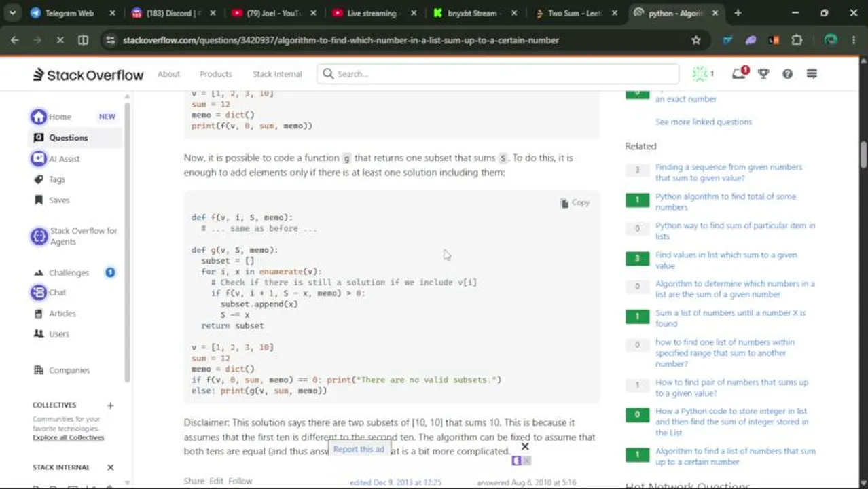The width and height of the screenshot is (868, 489).
Task: Click Edit under the answer
Action: coord(216,481)
